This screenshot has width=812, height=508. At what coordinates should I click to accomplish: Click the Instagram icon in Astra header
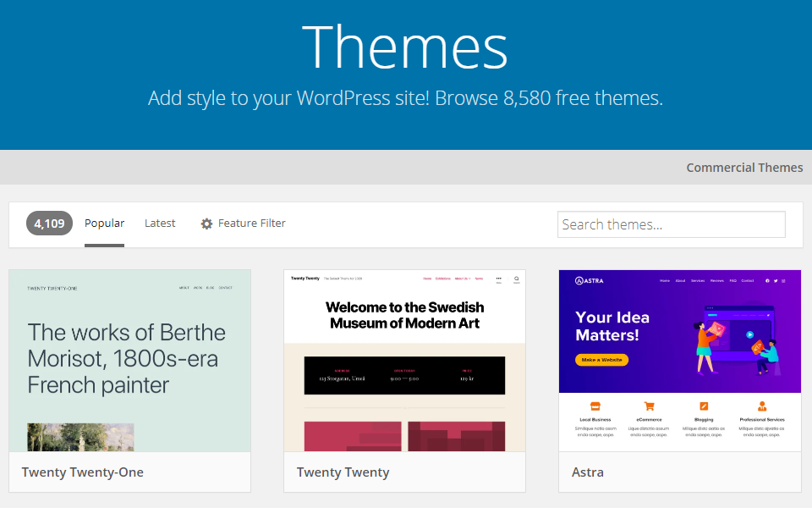point(783,279)
